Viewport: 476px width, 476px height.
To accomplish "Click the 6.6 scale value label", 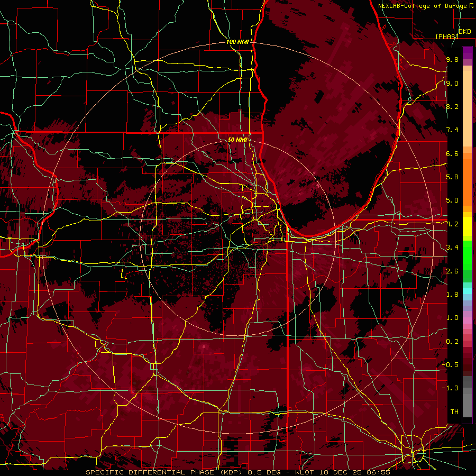I will click(452, 153).
